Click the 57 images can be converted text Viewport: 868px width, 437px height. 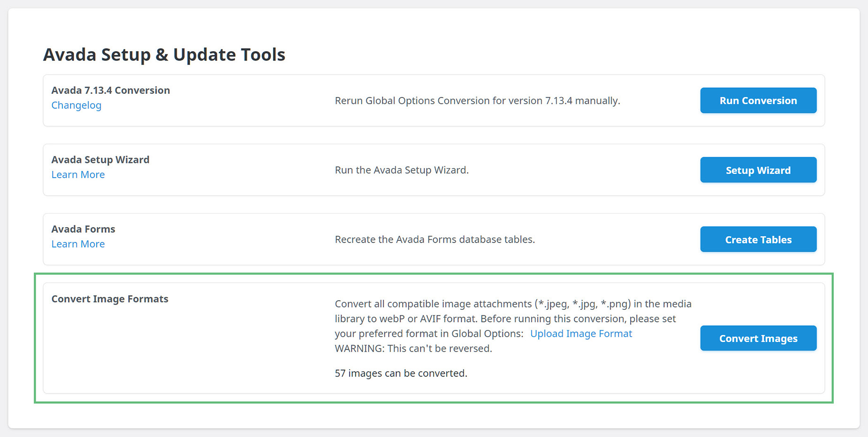pos(401,373)
